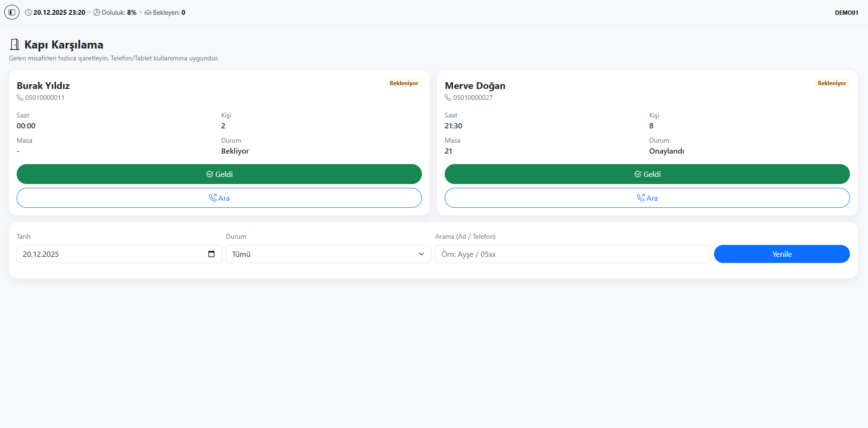
Task: Click Bekleniyor badge on Burak Yıldız card
Action: (x=404, y=83)
